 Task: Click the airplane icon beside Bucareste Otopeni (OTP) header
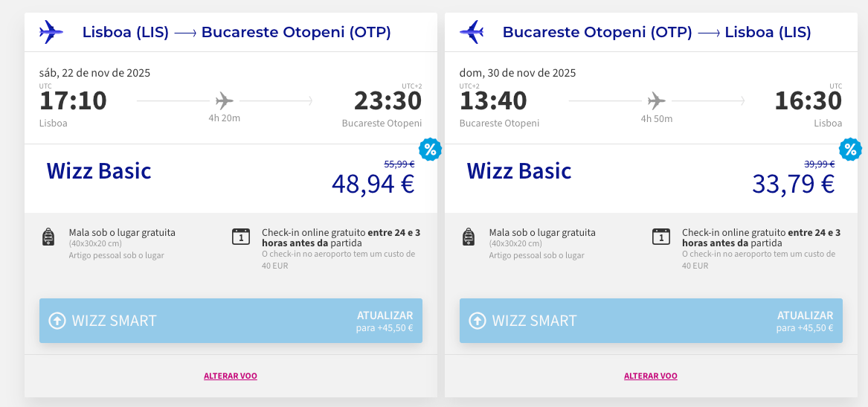472,32
